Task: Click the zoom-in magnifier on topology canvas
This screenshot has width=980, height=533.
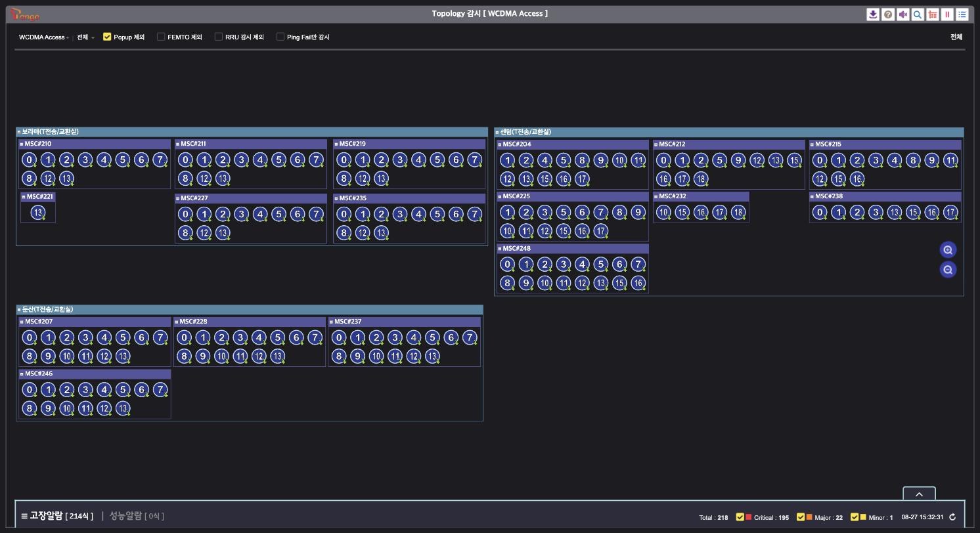Action: [948, 250]
